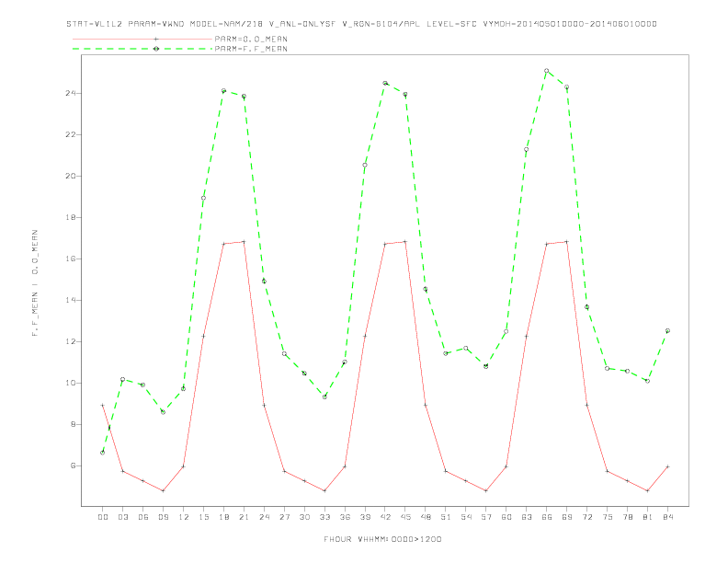
Task: Click V_RGN=G104/APL in the chart title
Action: [x=381, y=24]
